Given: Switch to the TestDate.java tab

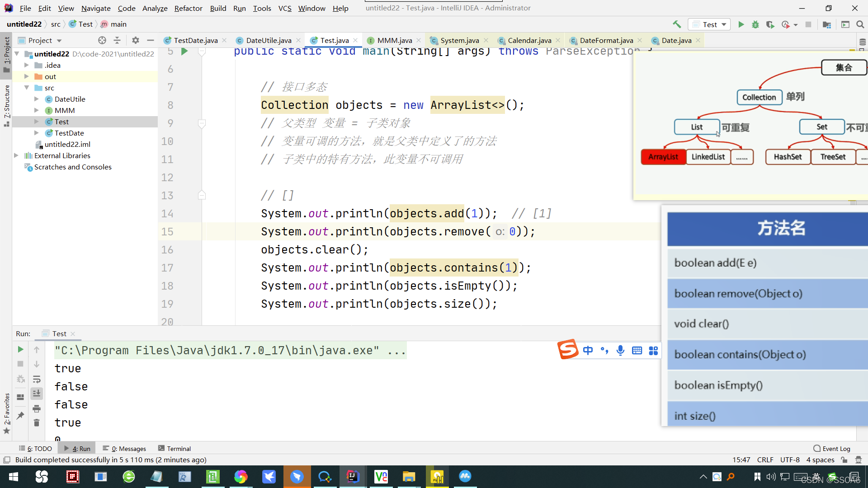Looking at the screenshot, I should 195,40.
